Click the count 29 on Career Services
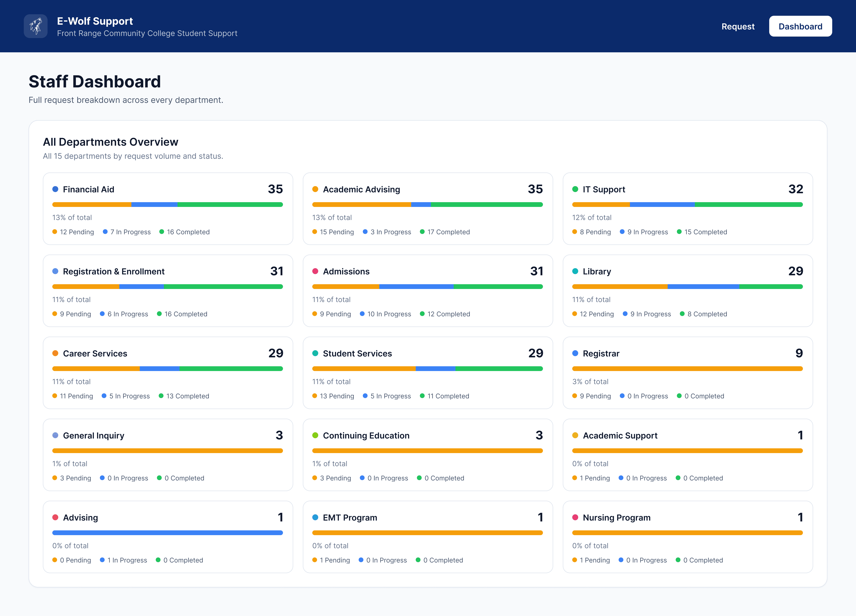 [x=275, y=353]
